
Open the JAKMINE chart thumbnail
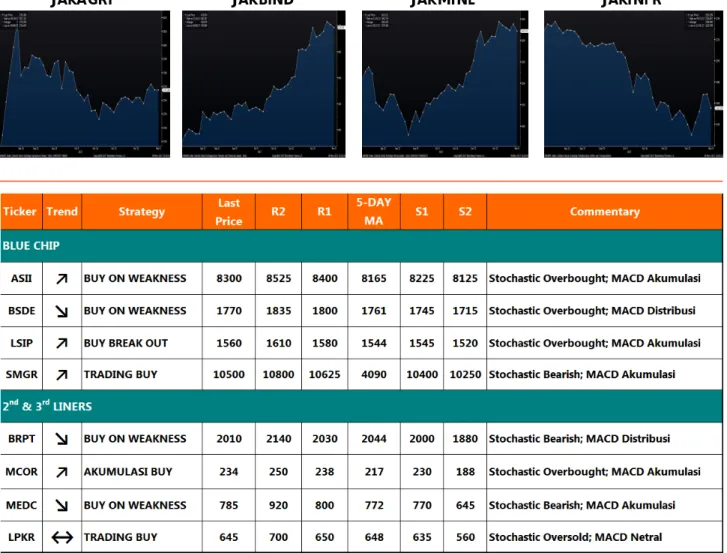(445, 84)
